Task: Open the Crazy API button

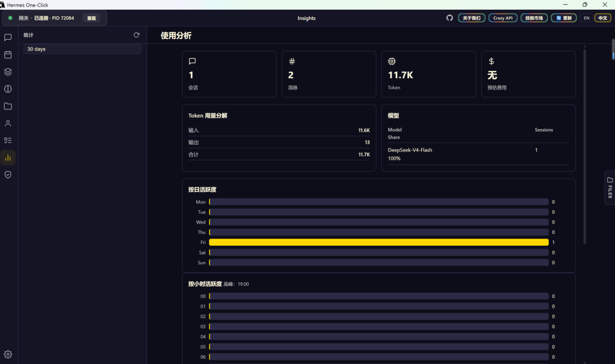Action: tap(503, 18)
